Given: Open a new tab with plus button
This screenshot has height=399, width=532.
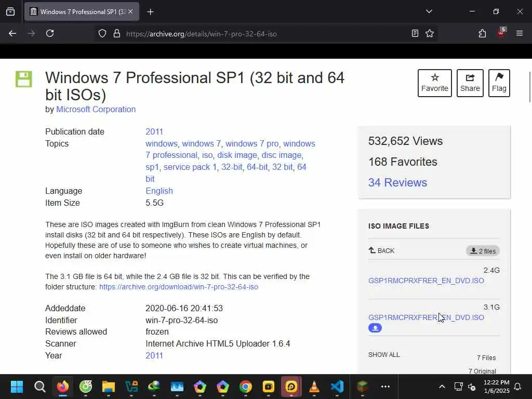Looking at the screenshot, I should 150,12.
